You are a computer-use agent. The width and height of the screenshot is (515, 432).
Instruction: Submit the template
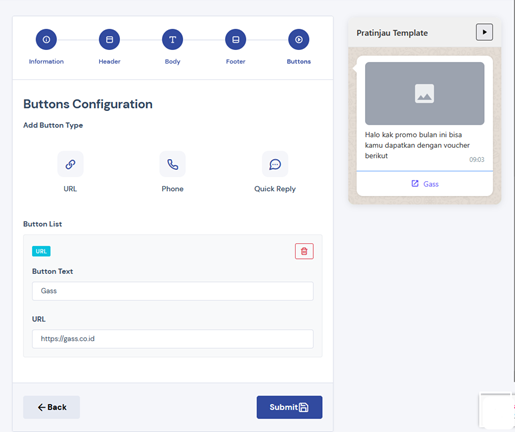pyautogui.click(x=289, y=407)
